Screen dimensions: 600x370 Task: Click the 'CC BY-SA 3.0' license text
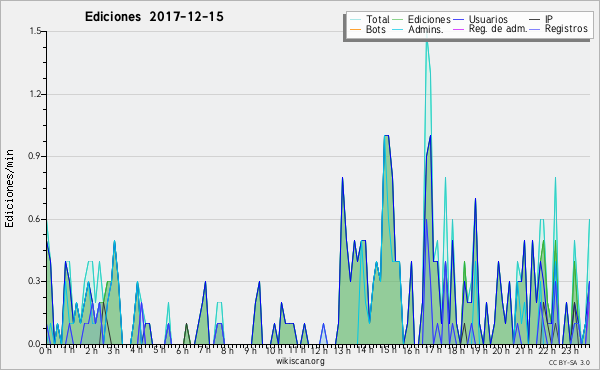tap(569, 362)
